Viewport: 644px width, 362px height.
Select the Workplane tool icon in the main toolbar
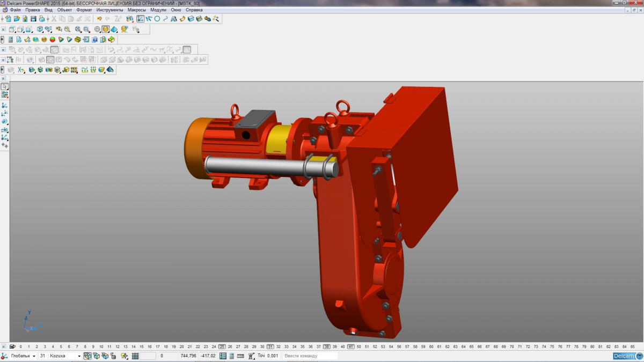(x=140, y=19)
